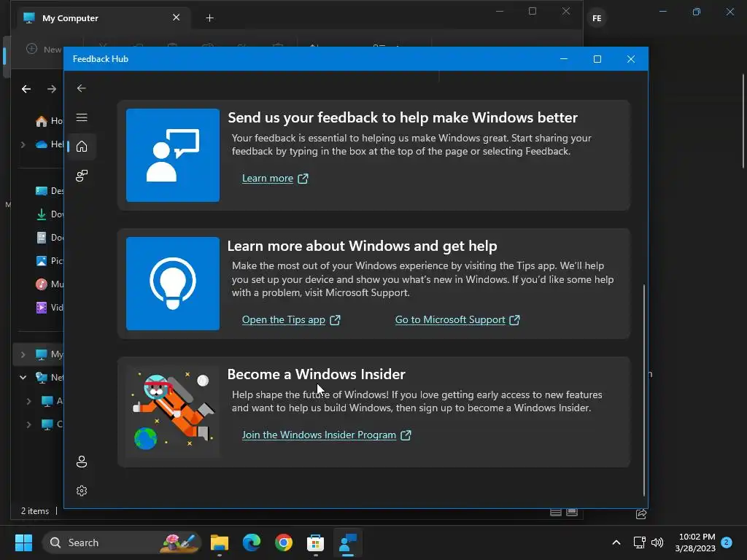Expand first computer under Network
The height and width of the screenshot is (560, 747).
28,401
